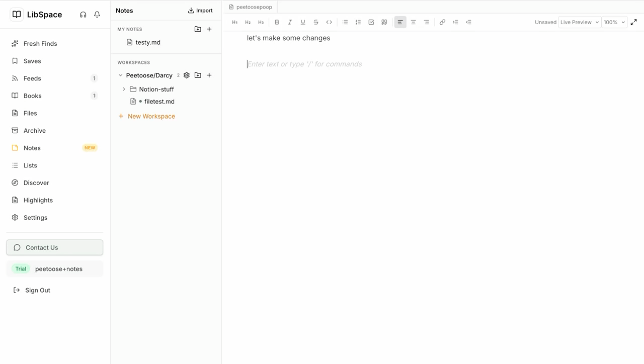The width and height of the screenshot is (644, 364).
Task: Create a New Workspace
Action: (x=146, y=116)
